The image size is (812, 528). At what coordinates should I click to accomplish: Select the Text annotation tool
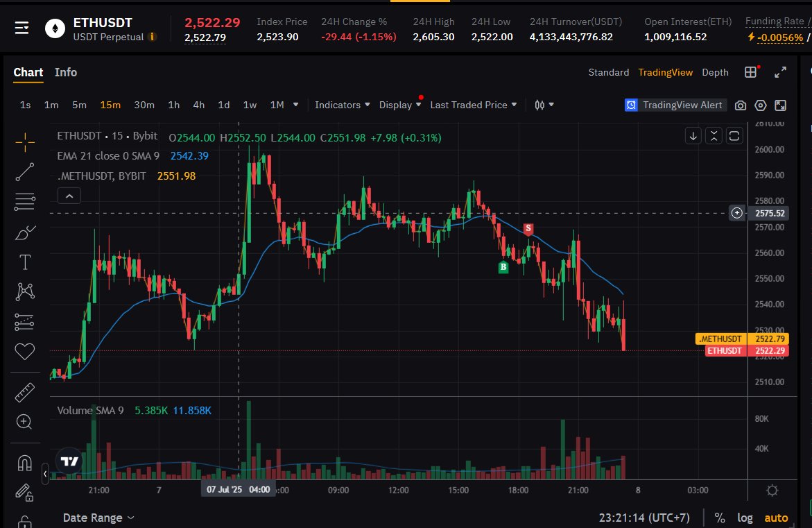coord(25,262)
